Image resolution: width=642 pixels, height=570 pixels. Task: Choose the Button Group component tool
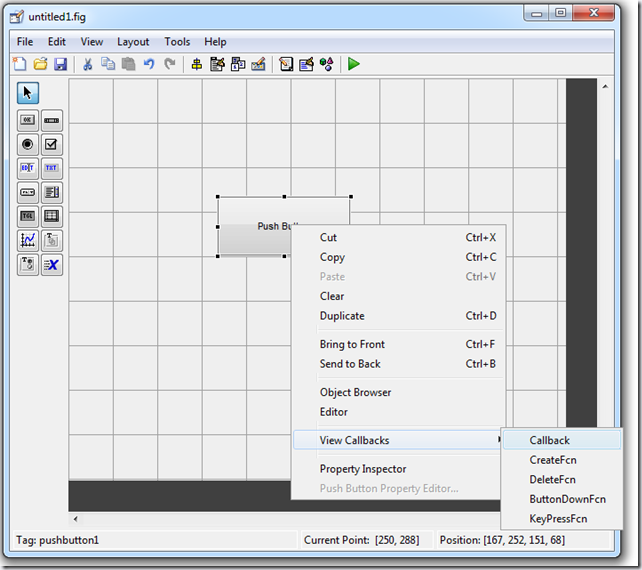coord(28,265)
